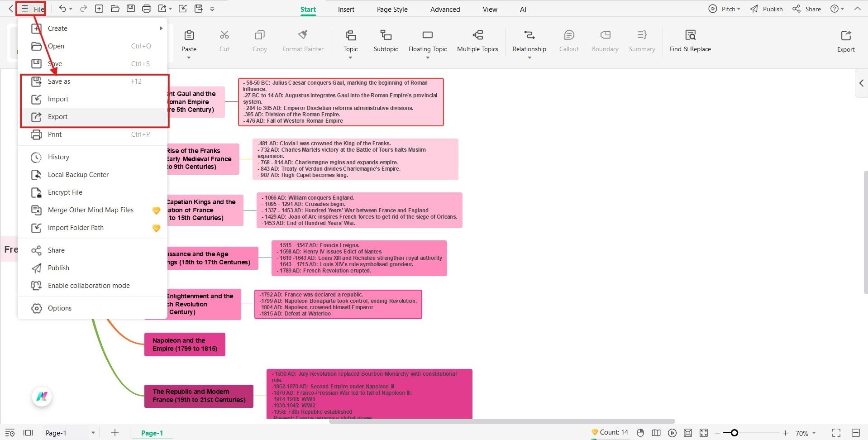Image resolution: width=868 pixels, height=440 pixels.
Task: Select the Topic tool
Action: (350, 41)
